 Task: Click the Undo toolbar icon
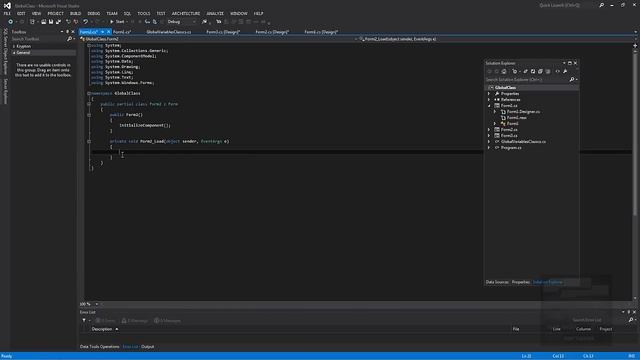[85, 22]
